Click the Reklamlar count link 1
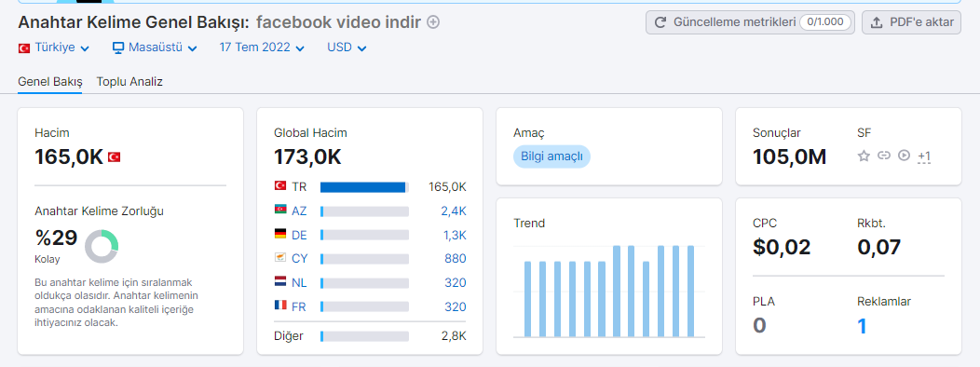 [x=862, y=326]
